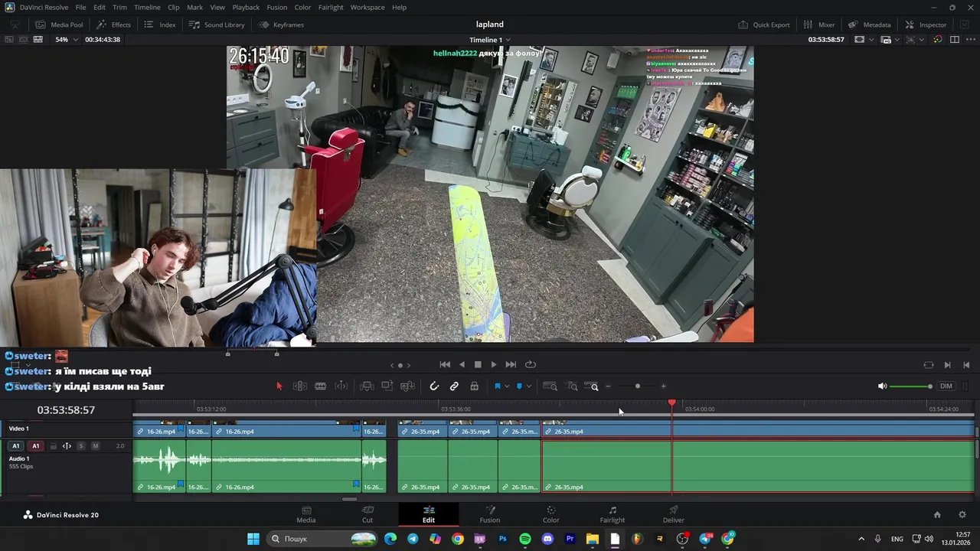Add a blue flag to clip
980x551 pixels.
click(x=497, y=386)
